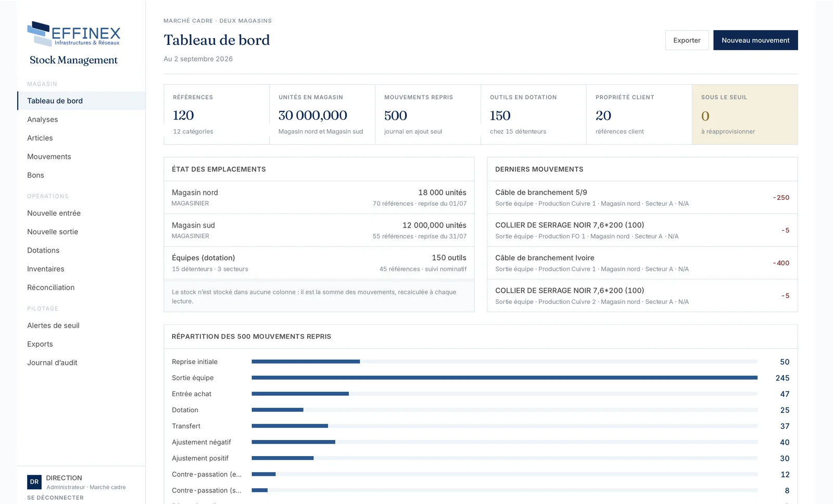Click the Dotation row label in the distribution chart
This screenshot has width=833, height=504.
point(185,410)
